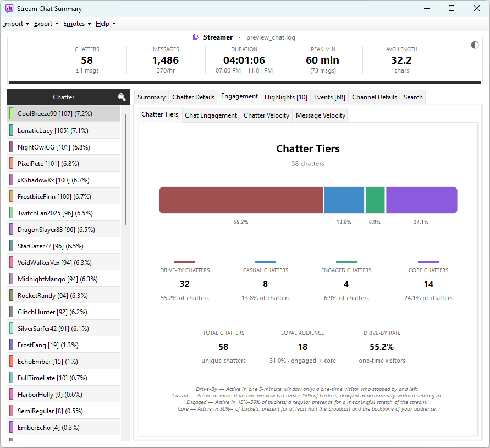Select chatter RocketRandy [94]

64,296
